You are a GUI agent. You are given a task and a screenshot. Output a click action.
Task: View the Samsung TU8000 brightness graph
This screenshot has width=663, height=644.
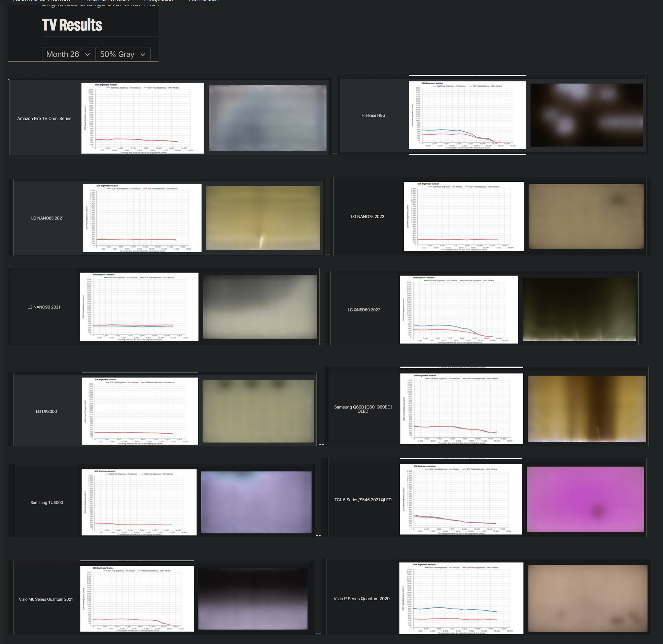[139, 502]
